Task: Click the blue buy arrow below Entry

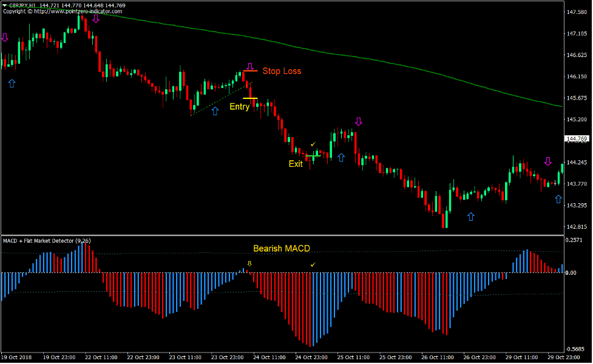Action: click(x=215, y=111)
